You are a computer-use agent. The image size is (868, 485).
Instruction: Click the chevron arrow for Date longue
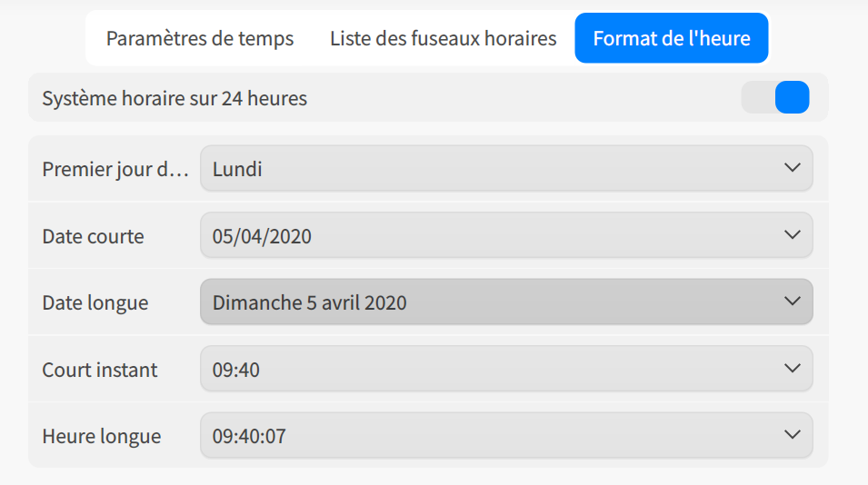(793, 301)
